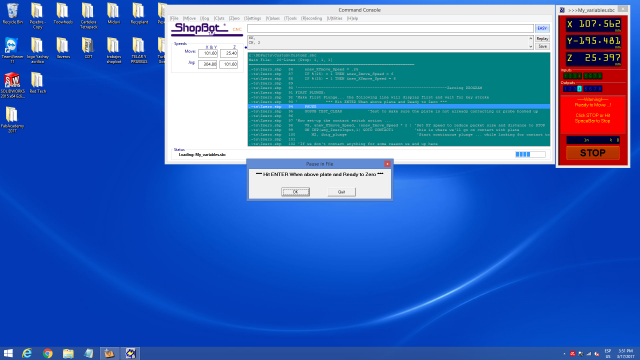Open the Values menu
The image size is (640, 360).
tap(273, 18)
